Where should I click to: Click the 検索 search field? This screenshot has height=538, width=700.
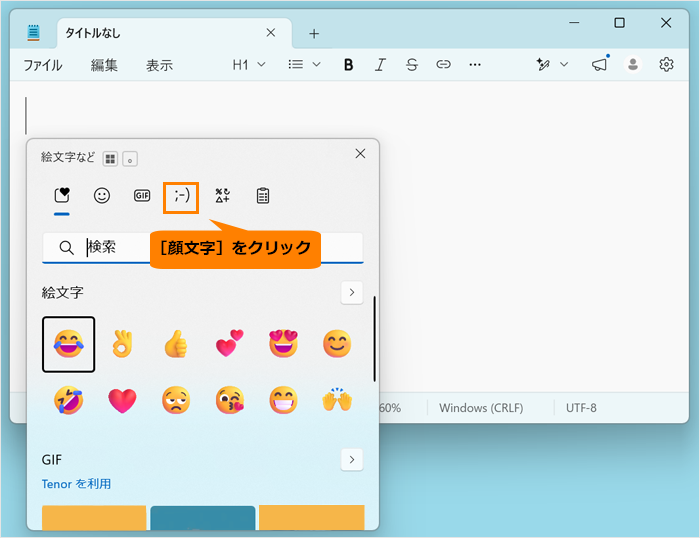tap(203, 248)
